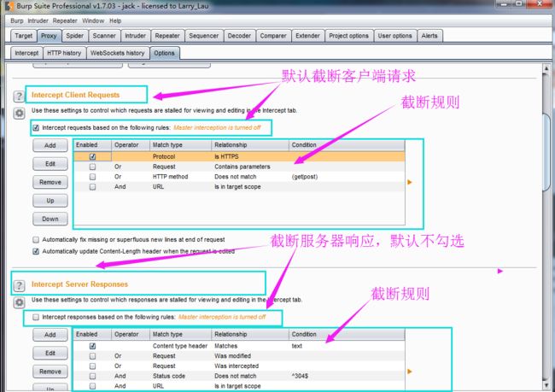
Task: Open the Intruder menu
Action: pyautogui.click(x=38, y=20)
